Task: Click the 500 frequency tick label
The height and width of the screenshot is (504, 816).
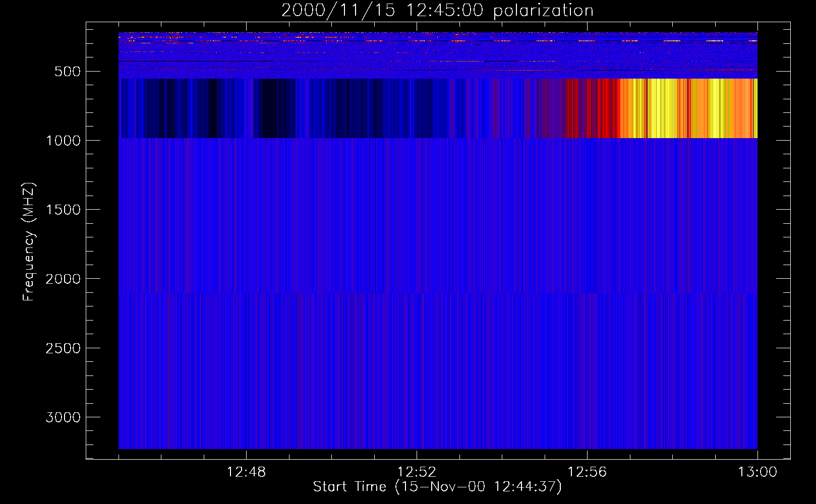Action: 67,72
